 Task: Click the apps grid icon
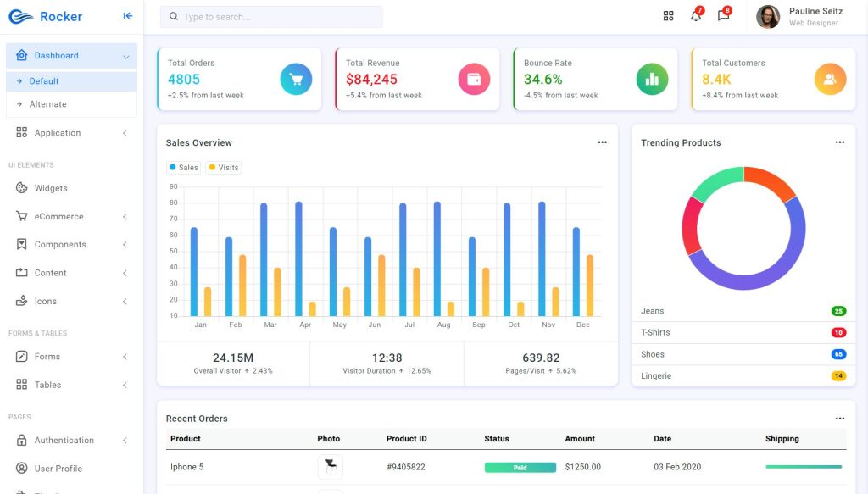click(668, 15)
